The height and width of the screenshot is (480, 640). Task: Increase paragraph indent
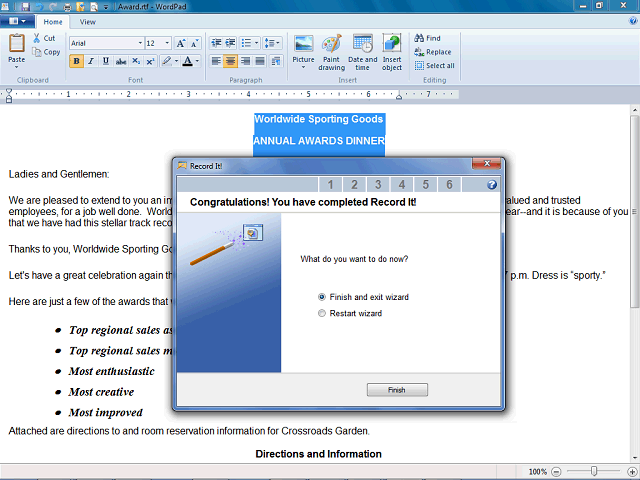[231, 43]
